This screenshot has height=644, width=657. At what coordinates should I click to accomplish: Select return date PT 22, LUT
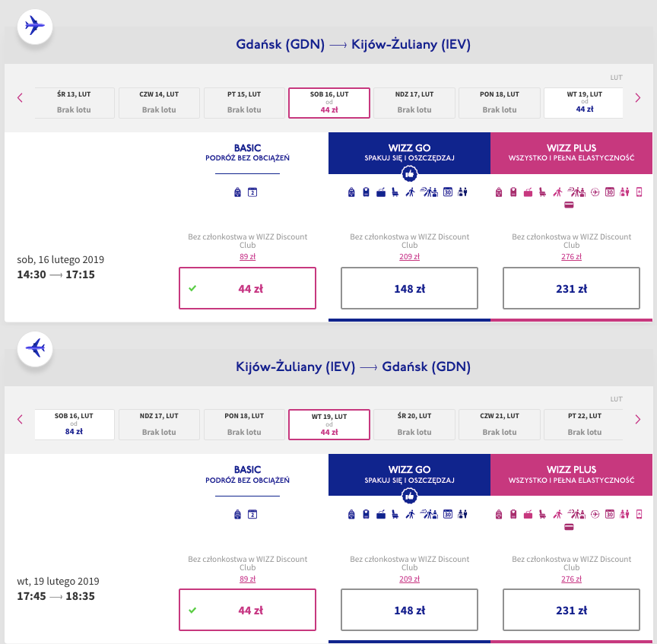tap(584, 424)
